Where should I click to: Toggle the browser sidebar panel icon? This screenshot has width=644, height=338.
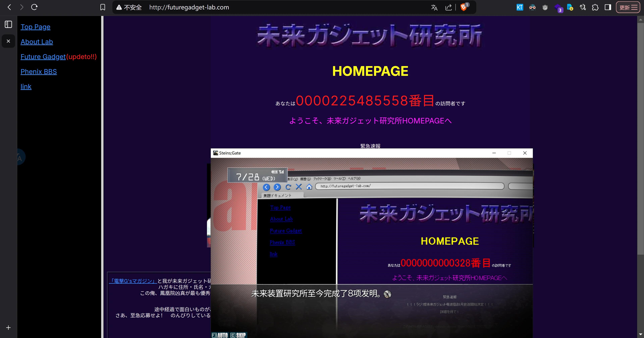click(608, 7)
